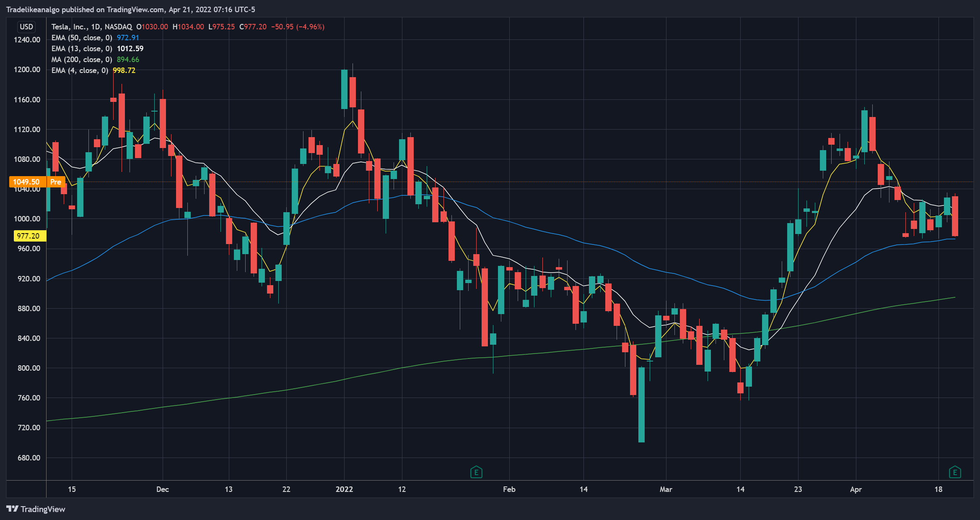Click the 960.00 price axis label
980x520 pixels.
pos(29,249)
